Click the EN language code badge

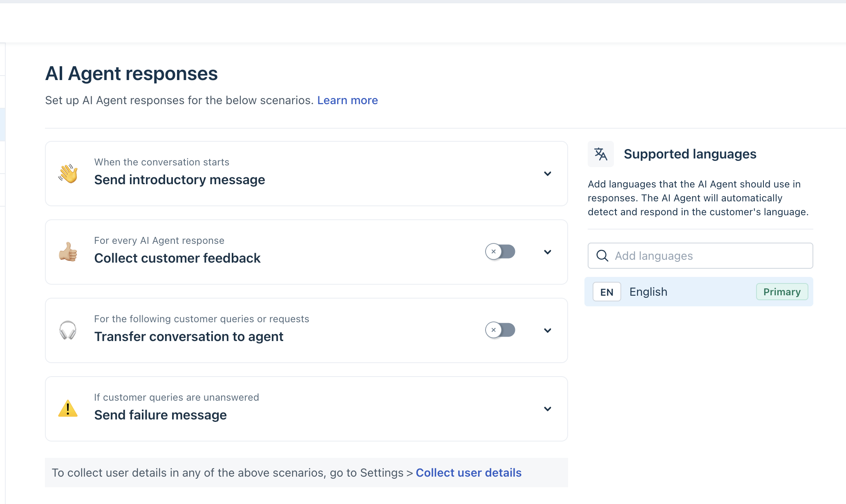607,292
